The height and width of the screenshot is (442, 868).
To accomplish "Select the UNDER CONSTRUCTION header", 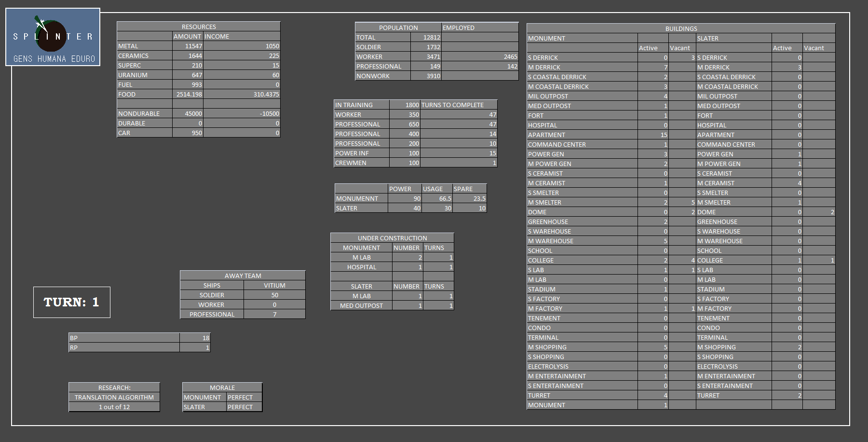I will [x=392, y=238].
